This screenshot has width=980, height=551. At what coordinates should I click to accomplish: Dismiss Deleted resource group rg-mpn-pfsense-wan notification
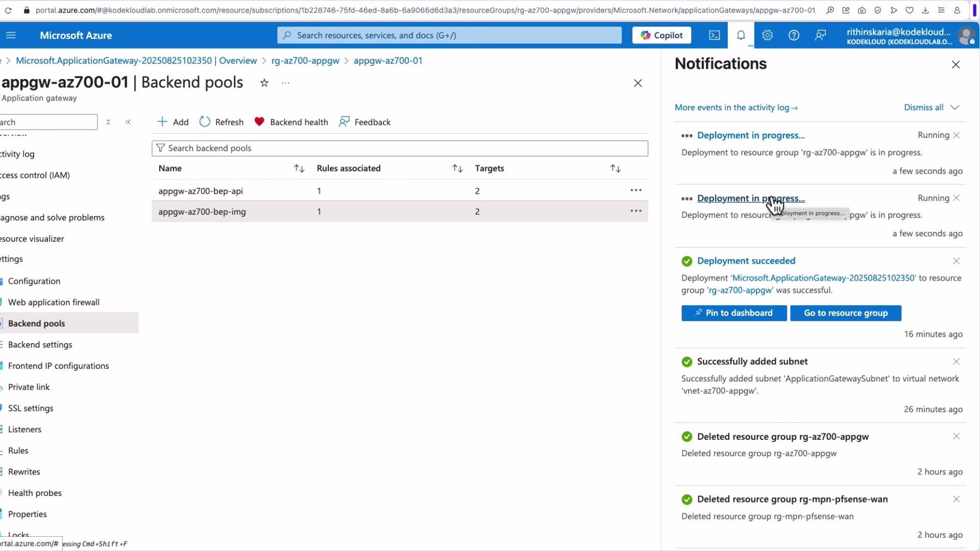957,499
